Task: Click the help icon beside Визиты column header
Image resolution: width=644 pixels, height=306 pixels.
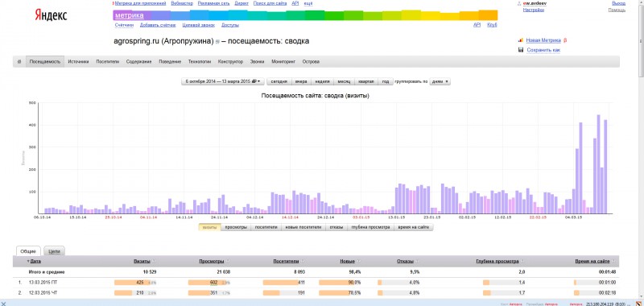Action: point(154,261)
